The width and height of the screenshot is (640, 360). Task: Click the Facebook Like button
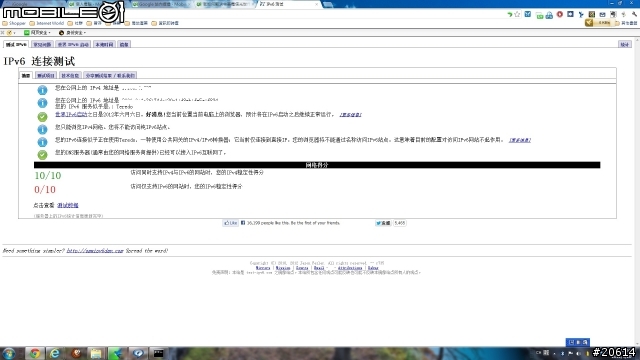pos(231,223)
